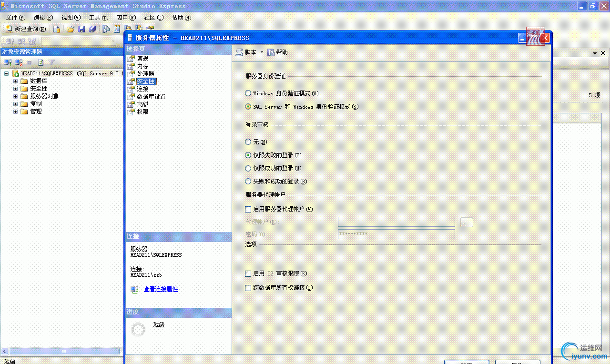Viewport: 610px width, 364px height.
Task: Open the 视图 menu
Action: 71,18
